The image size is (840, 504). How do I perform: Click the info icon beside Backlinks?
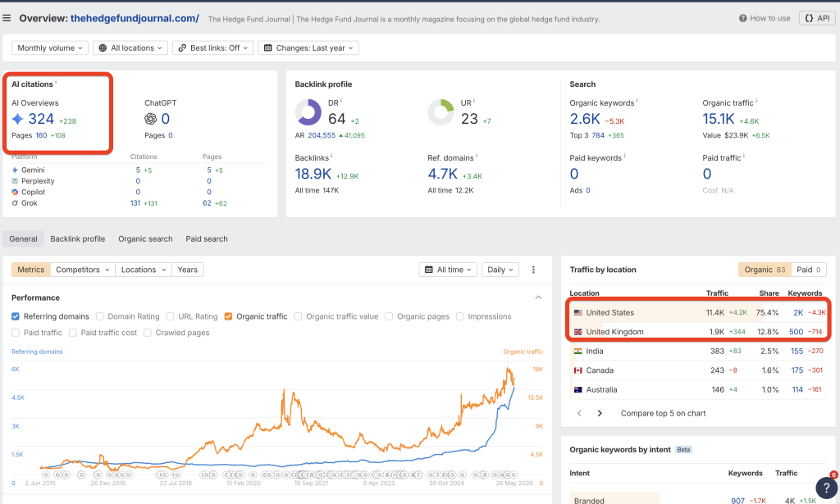(331, 156)
